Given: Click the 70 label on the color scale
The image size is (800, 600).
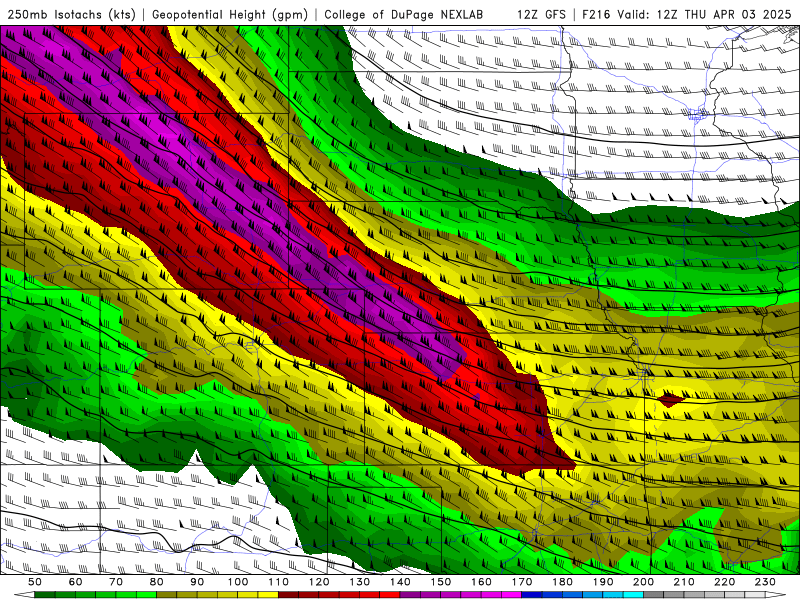Looking at the screenshot, I should point(116,582).
